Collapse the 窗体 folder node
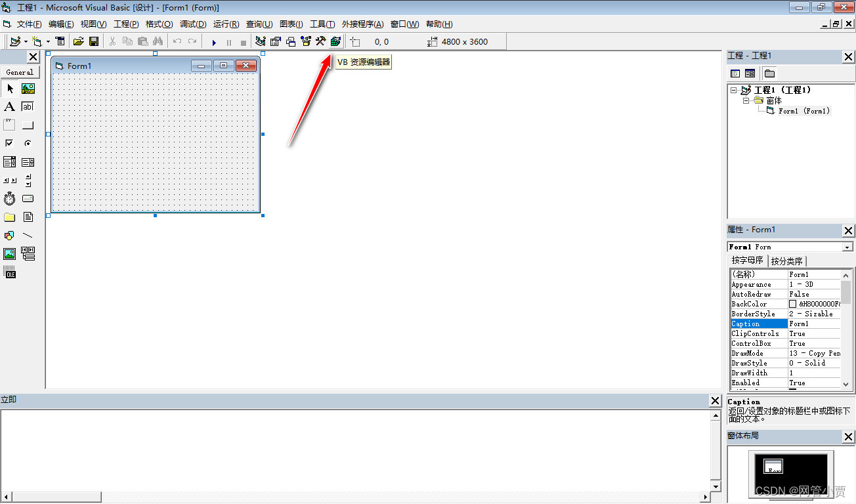This screenshot has height=504, width=856. tap(746, 100)
